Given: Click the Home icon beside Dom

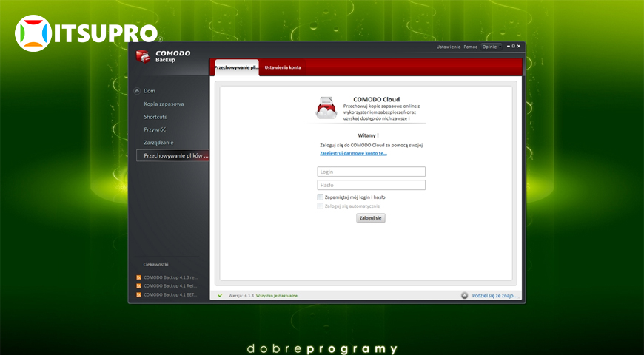Looking at the screenshot, I should pyautogui.click(x=137, y=91).
